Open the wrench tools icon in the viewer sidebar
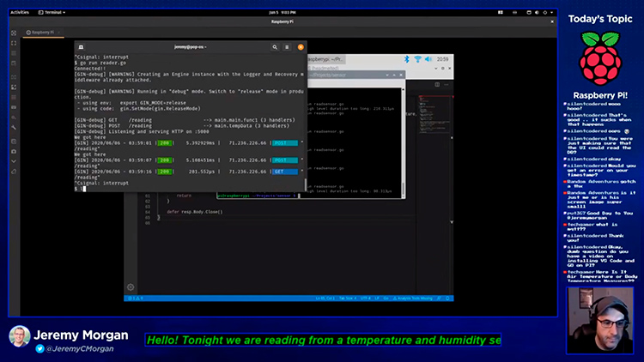 (x=14, y=128)
